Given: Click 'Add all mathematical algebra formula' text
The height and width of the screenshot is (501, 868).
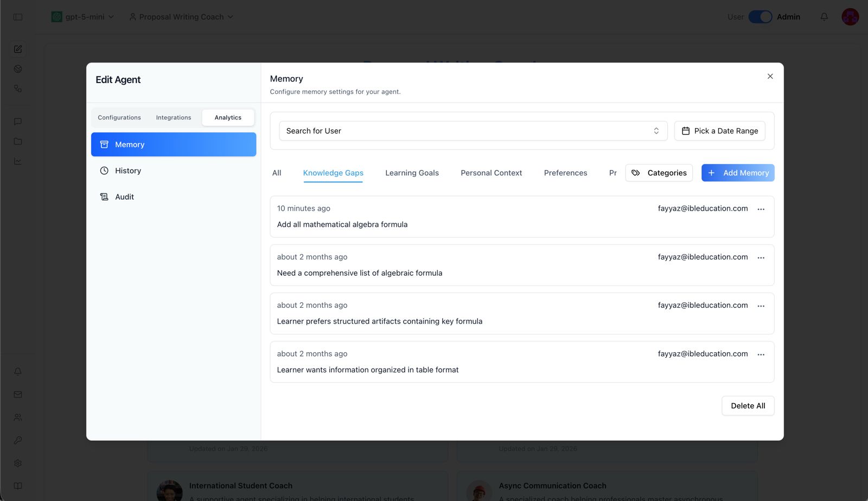Looking at the screenshot, I should [x=342, y=224].
